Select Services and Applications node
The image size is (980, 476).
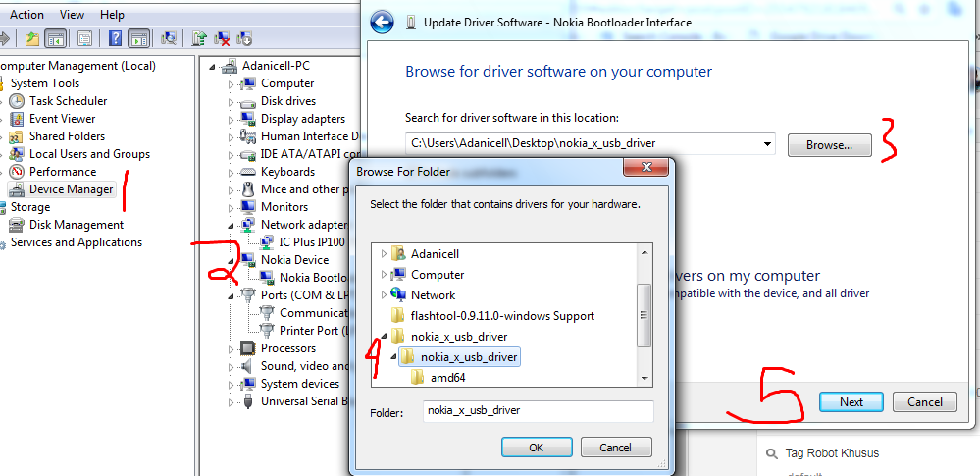coord(77,242)
